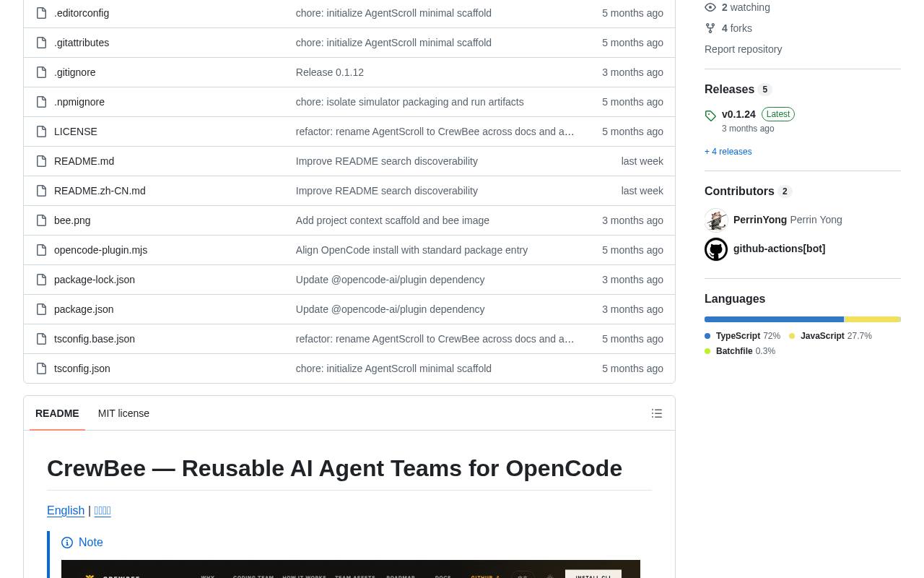Click the tag icon beside v0.1.24
This screenshot has width=924, height=578.
tap(710, 116)
